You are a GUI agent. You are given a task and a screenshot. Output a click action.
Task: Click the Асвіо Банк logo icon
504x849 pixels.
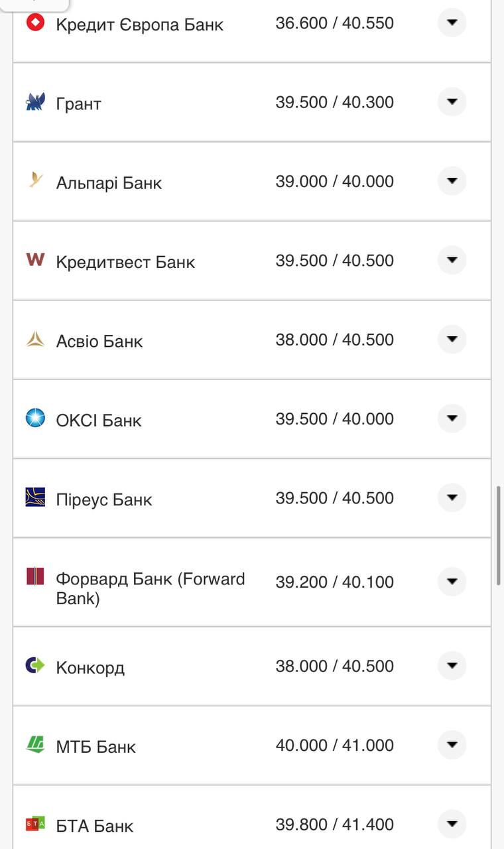point(35,340)
